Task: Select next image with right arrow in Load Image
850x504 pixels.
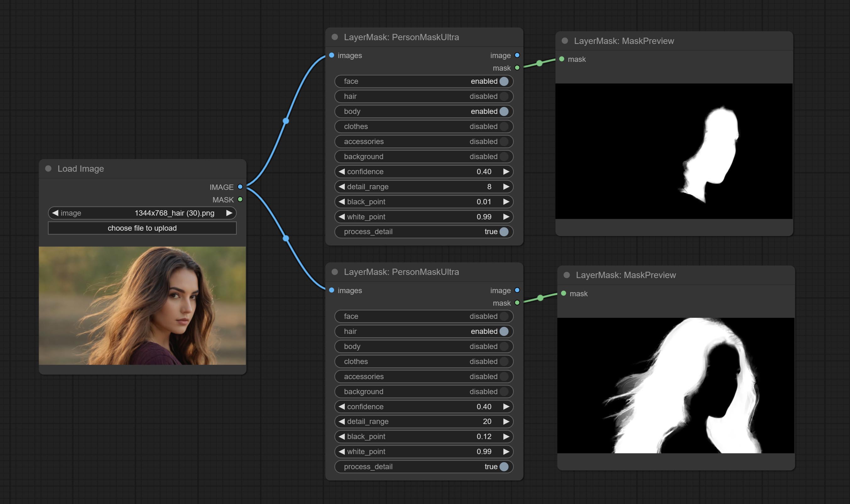Action: point(229,213)
